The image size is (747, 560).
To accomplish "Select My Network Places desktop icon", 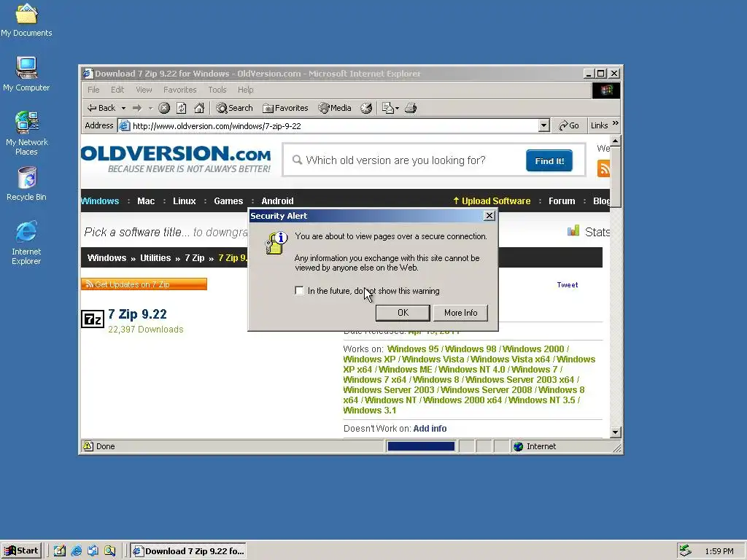I will [27, 133].
